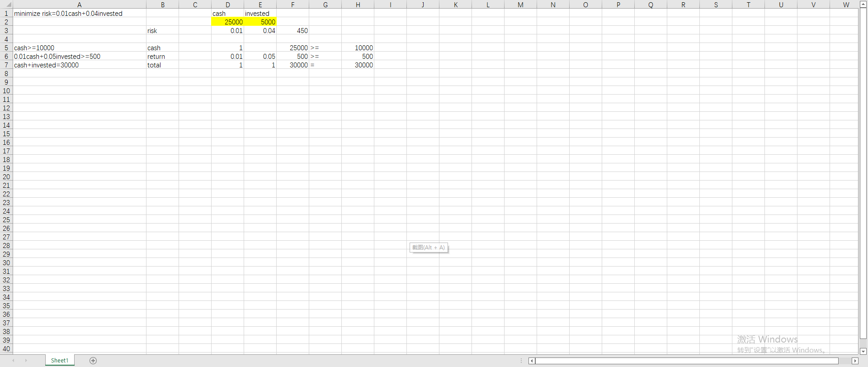
Task: Click the vertical scrollbar up arrow
Action: (863, 4)
